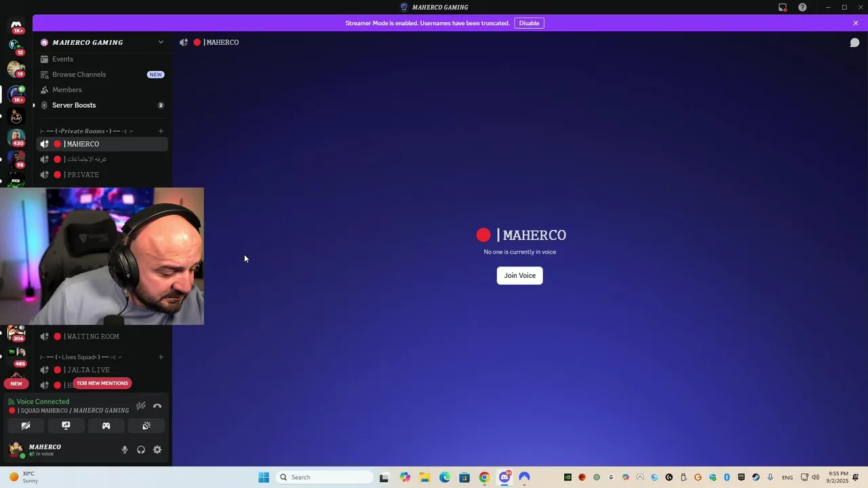The width and height of the screenshot is (868, 488).
Task: Open Copilot from the taskbar
Action: pos(405,477)
